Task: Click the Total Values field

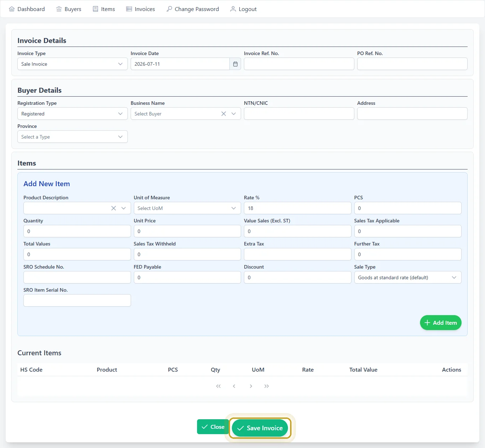Action: click(x=77, y=254)
